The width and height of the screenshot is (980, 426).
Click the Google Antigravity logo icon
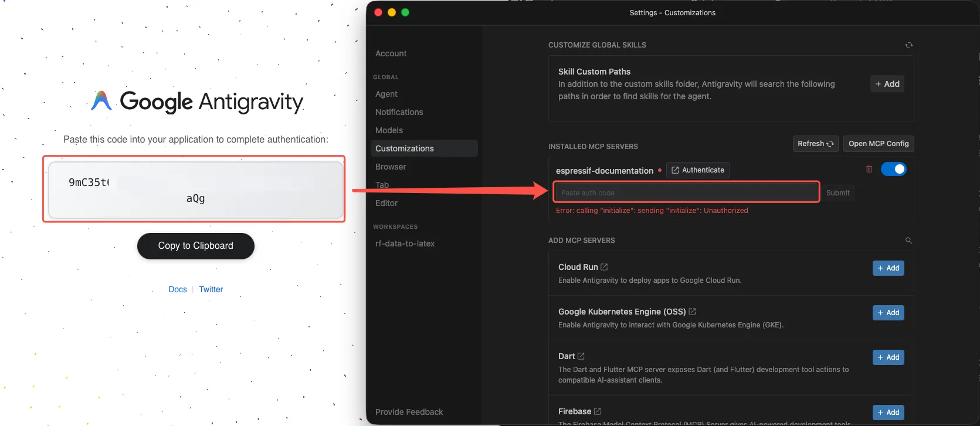click(x=101, y=101)
